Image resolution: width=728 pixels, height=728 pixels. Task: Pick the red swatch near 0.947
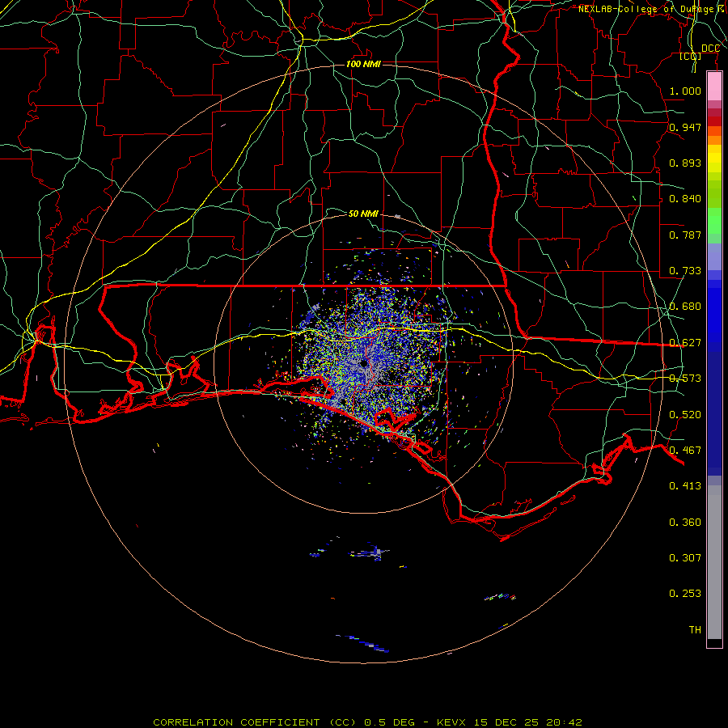point(714,121)
